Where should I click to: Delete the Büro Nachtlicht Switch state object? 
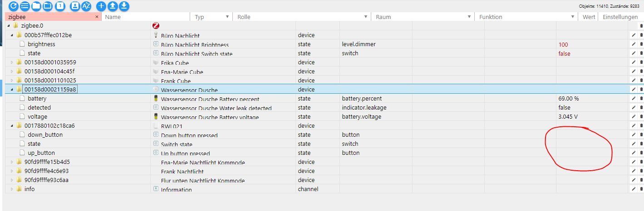[641, 53]
